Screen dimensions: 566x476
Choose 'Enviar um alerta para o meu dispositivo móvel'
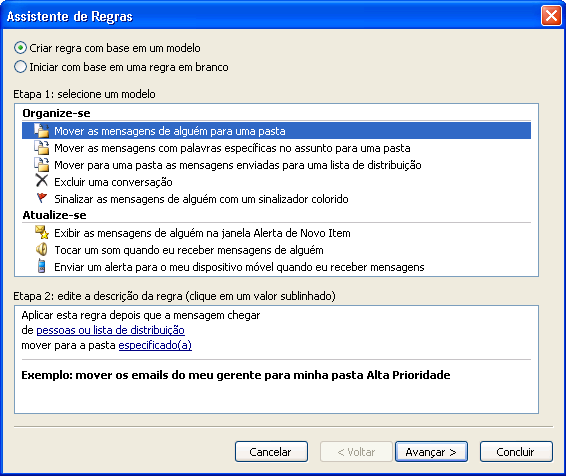tap(239, 267)
